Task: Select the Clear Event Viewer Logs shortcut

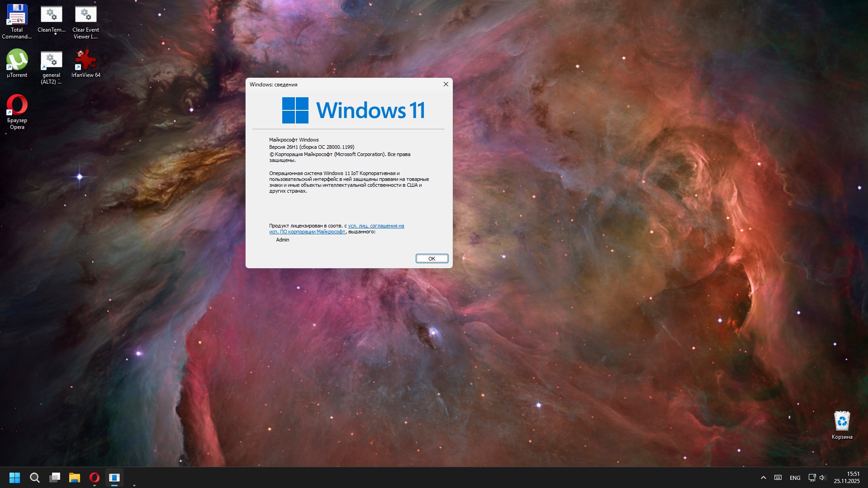Action: 85,23
